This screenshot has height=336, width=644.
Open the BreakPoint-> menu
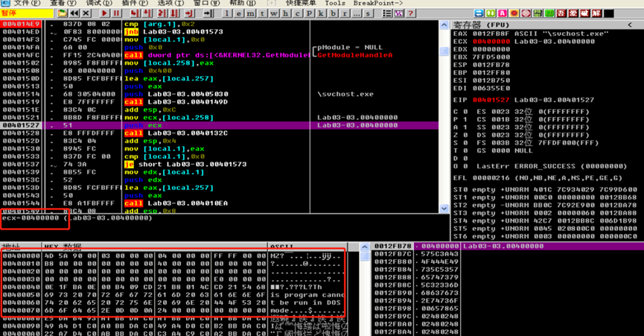pos(378,3)
